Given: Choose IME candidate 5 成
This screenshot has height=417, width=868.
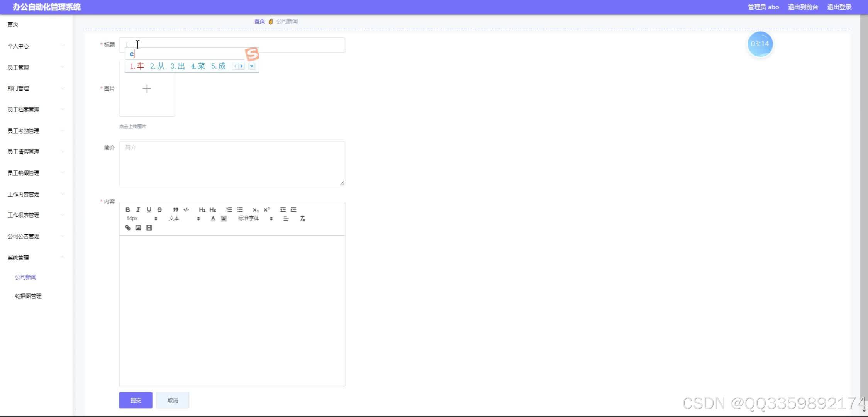Looking at the screenshot, I should coord(218,66).
